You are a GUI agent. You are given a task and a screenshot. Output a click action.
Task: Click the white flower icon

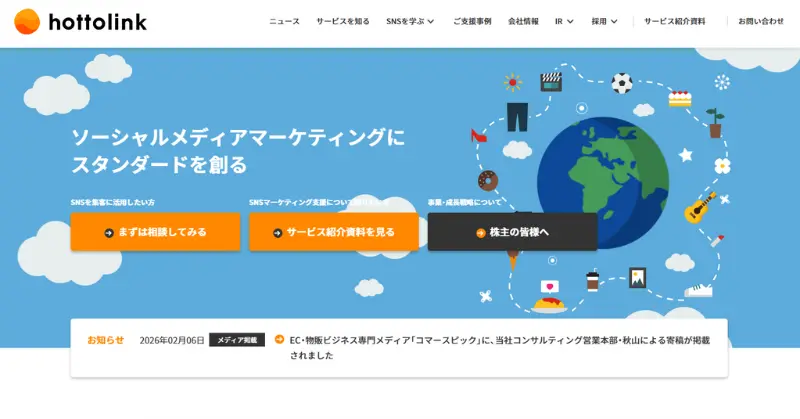click(x=722, y=165)
